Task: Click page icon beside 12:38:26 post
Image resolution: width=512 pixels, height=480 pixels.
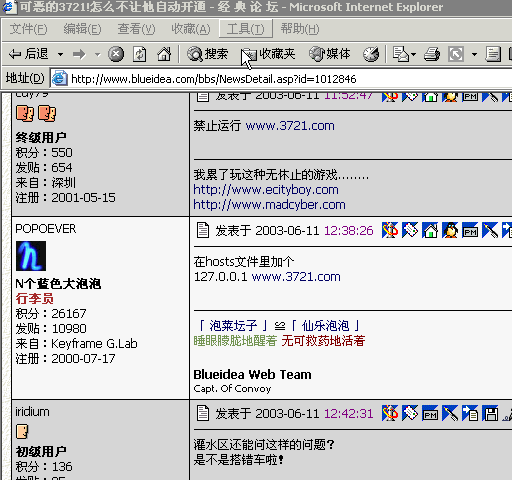Action: point(203,230)
